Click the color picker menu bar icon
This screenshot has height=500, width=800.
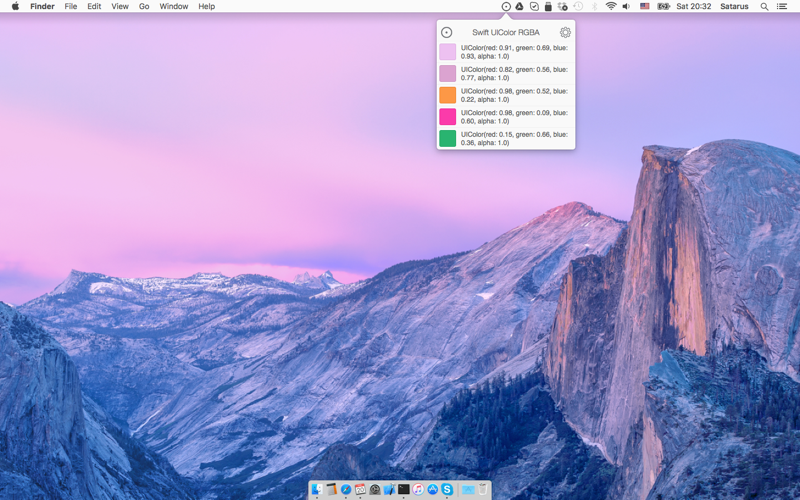(x=506, y=6)
